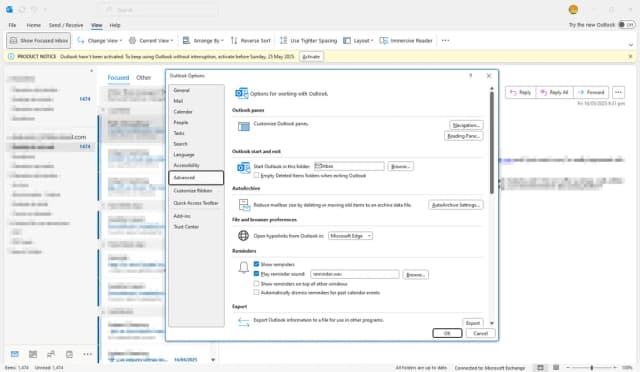
Task: Open Quick Access Toolbar options
Action: [196, 203]
